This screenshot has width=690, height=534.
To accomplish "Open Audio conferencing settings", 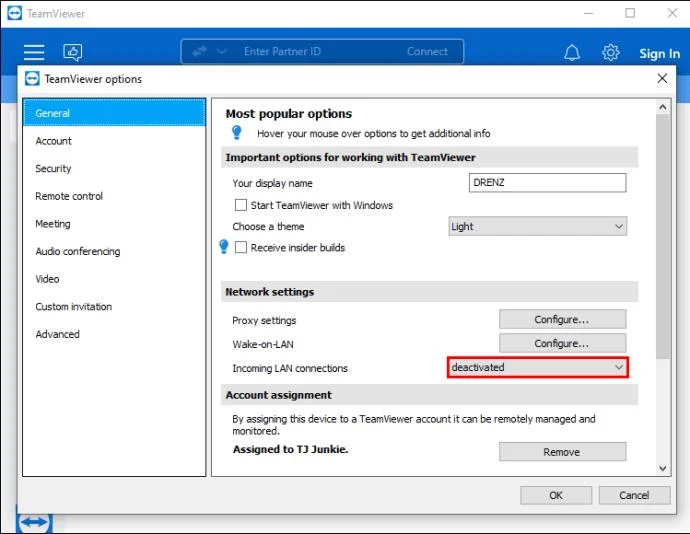I will click(114, 251).
